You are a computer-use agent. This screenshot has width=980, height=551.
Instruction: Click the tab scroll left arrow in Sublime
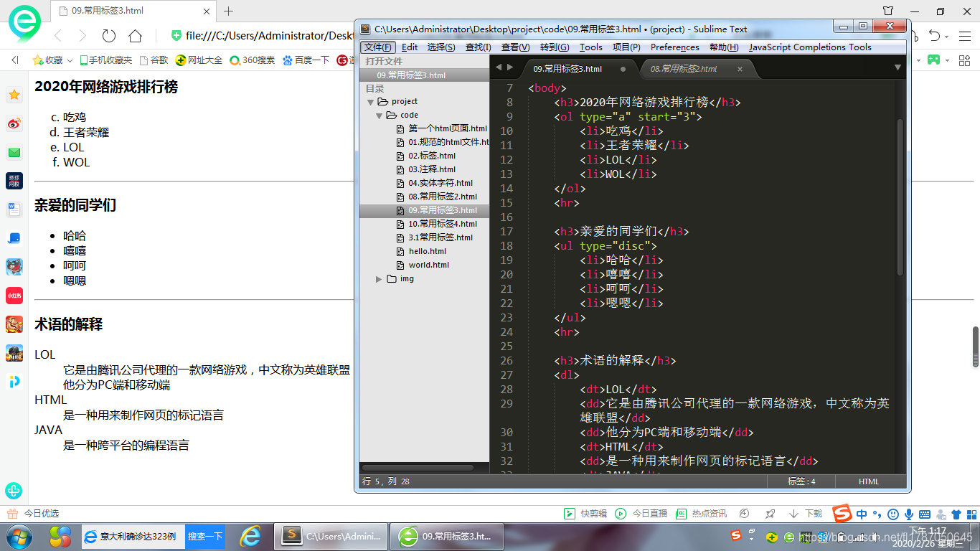click(x=499, y=67)
